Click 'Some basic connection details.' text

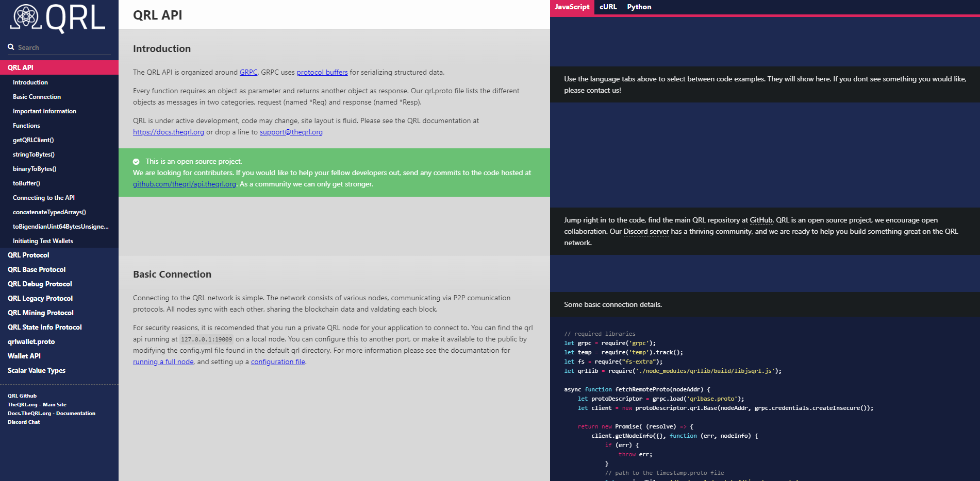click(x=613, y=305)
